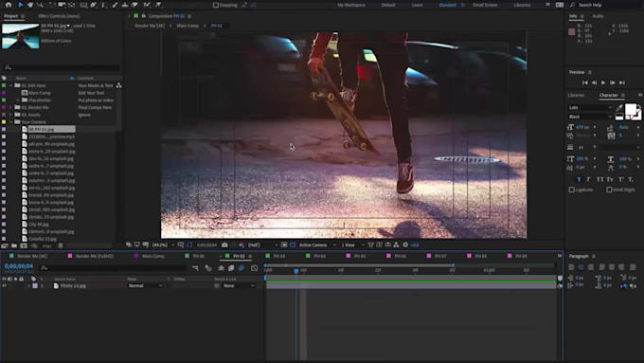
Task: Select the Default workspace
Action: [x=388, y=5]
